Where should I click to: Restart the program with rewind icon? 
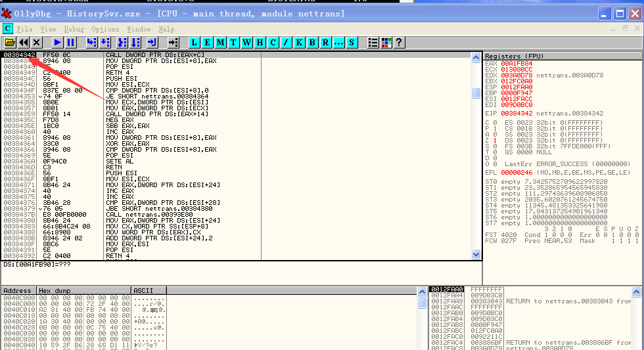24,42
